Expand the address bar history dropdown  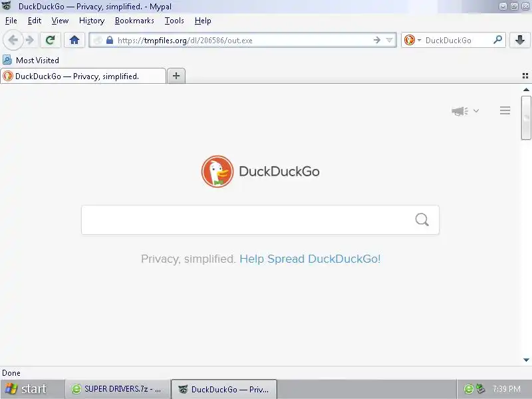(390, 40)
